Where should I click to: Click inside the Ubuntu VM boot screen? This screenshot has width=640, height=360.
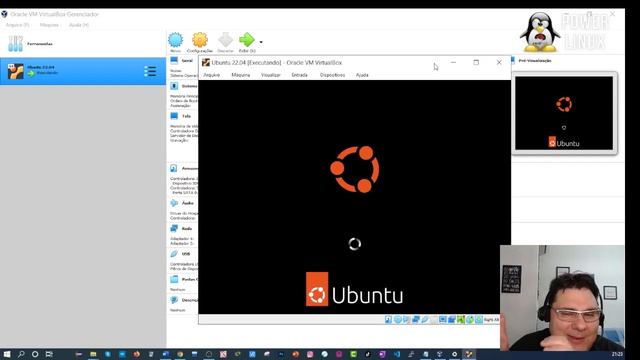354,197
